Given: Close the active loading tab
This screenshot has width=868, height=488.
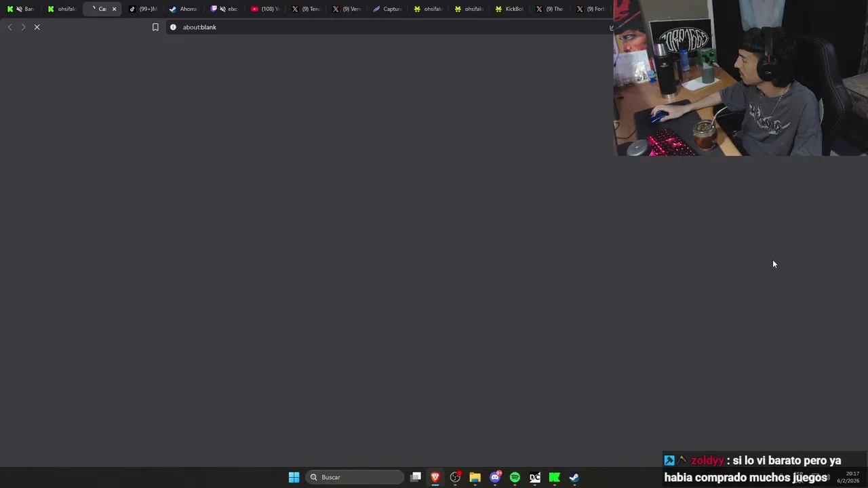Looking at the screenshot, I should pos(114,9).
